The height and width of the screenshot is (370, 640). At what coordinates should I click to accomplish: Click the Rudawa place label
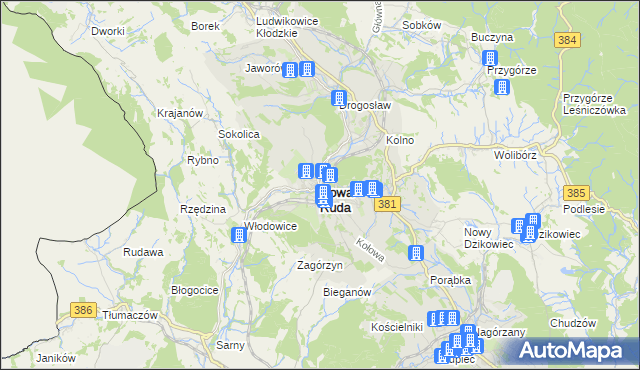point(143,252)
